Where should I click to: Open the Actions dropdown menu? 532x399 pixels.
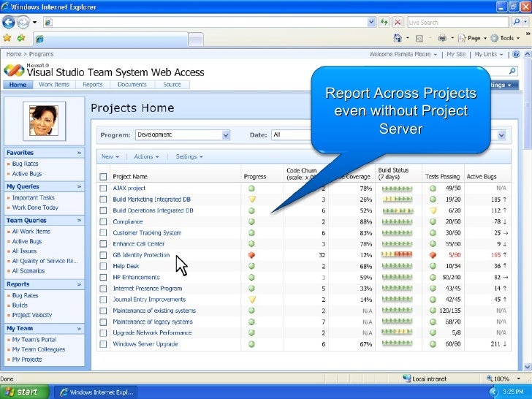point(146,156)
